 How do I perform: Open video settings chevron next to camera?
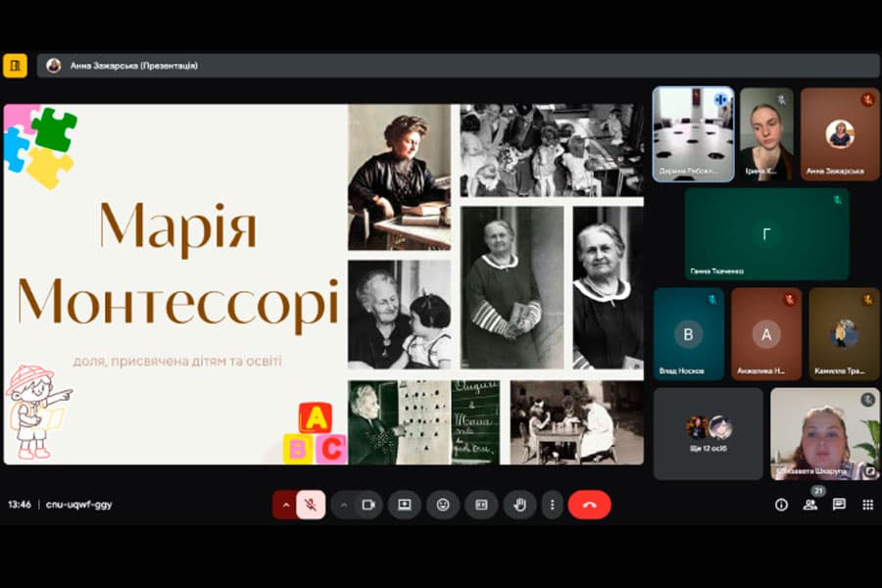point(343,505)
